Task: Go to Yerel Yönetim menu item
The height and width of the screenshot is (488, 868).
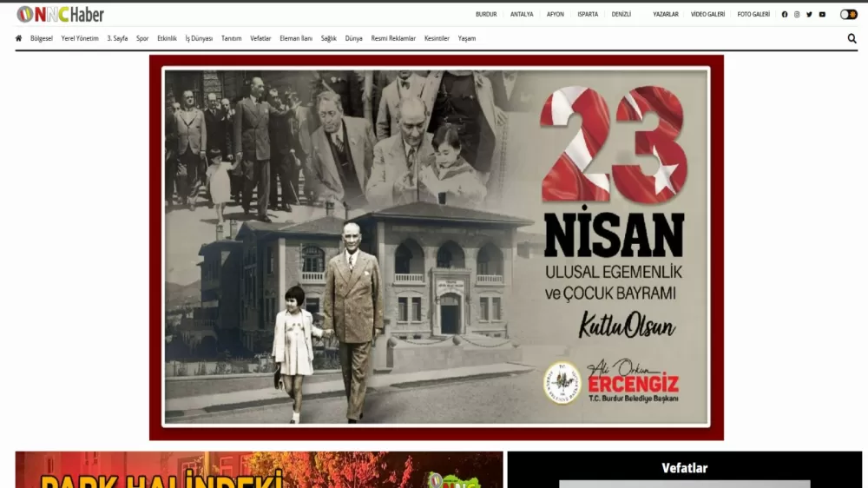Action: point(80,38)
